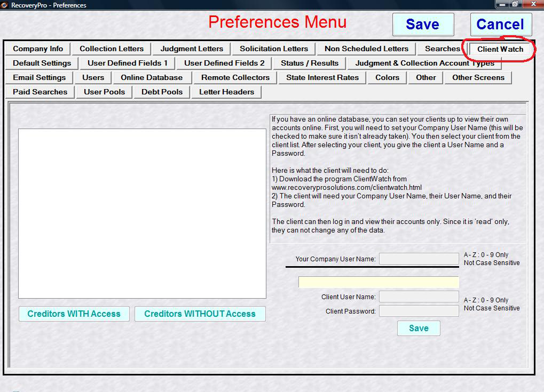Open the Non Scheduled Letters tab

pyautogui.click(x=366, y=49)
